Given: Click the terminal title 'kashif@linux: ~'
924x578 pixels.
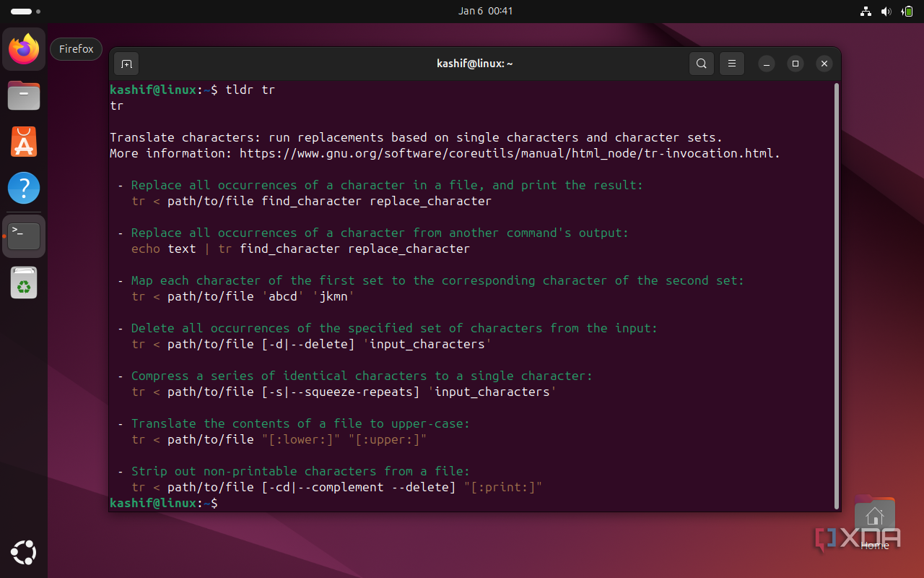Looking at the screenshot, I should pyautogui.click(x=474, y=64).
